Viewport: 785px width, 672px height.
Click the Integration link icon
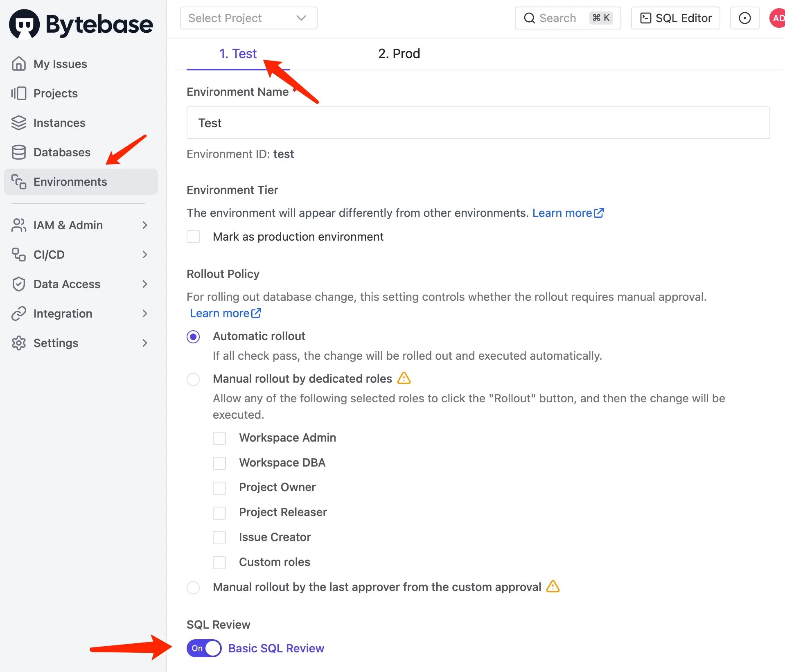coord(19,313)
